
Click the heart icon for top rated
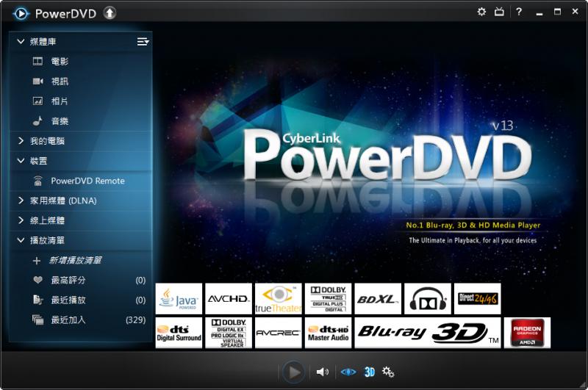[37, 280]
